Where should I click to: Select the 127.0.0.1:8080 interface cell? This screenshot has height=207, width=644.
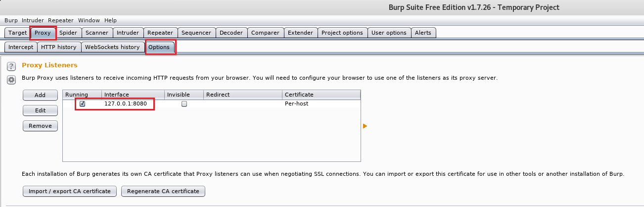pyautogui.click(x=133, y=104)
